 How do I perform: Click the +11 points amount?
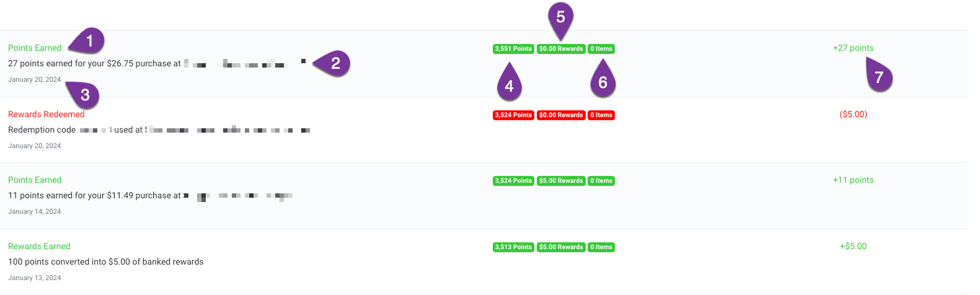point(853,180)
